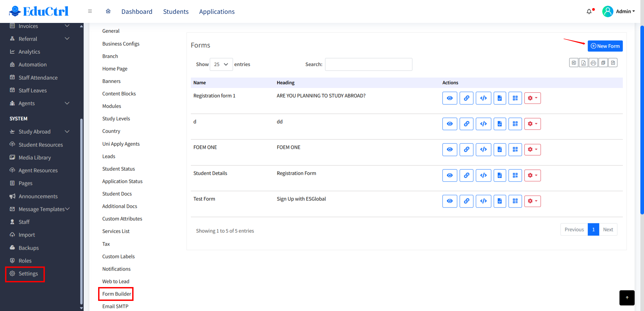The height and width of the screenshot is (311, 644).
Task: Open notifications bell icon
Action: (x=589, y=11)
